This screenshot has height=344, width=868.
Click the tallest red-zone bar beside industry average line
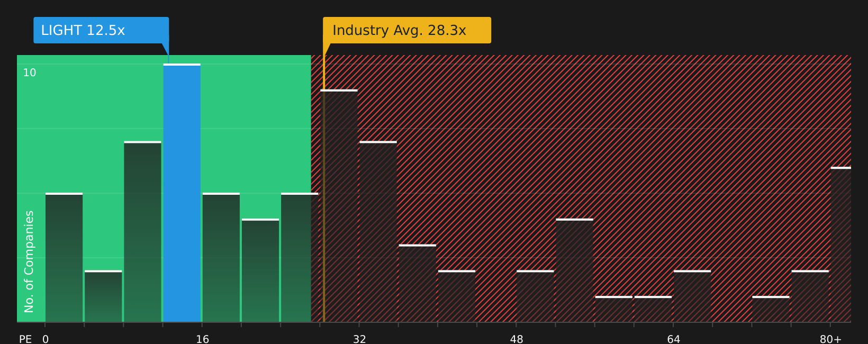coord(339,206)
